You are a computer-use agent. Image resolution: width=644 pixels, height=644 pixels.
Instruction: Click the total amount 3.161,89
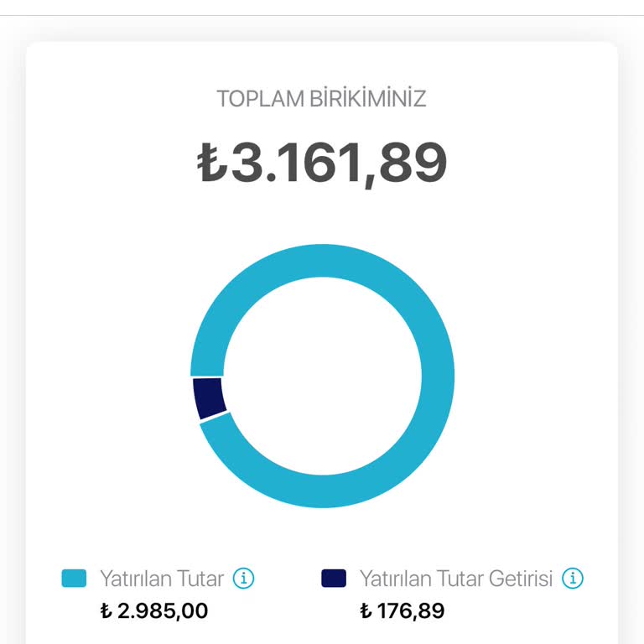(340, 163)
